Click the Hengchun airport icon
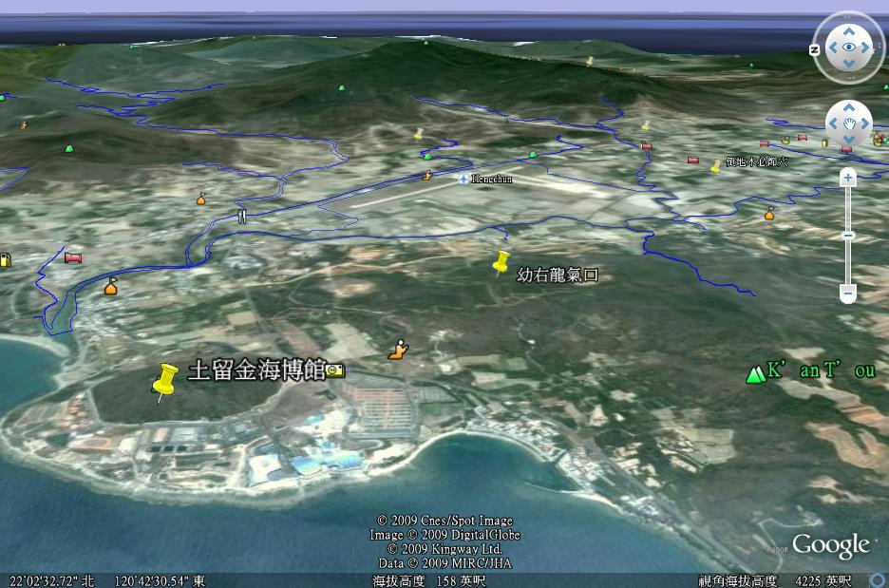The image size is (889, 588). [x=463, y=179]
